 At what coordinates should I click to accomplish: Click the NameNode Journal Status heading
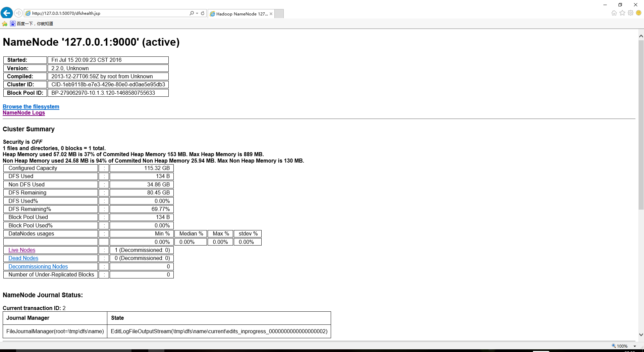[x=43, y=295]
